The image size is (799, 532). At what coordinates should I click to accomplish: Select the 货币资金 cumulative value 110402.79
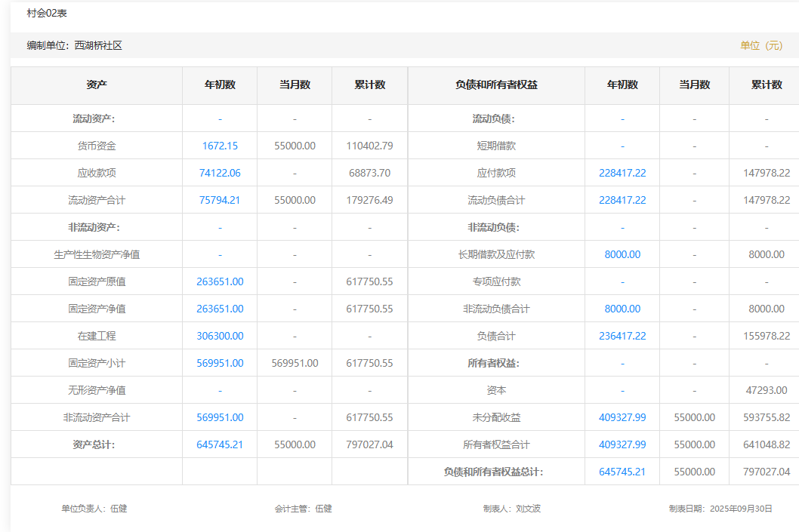369,146
